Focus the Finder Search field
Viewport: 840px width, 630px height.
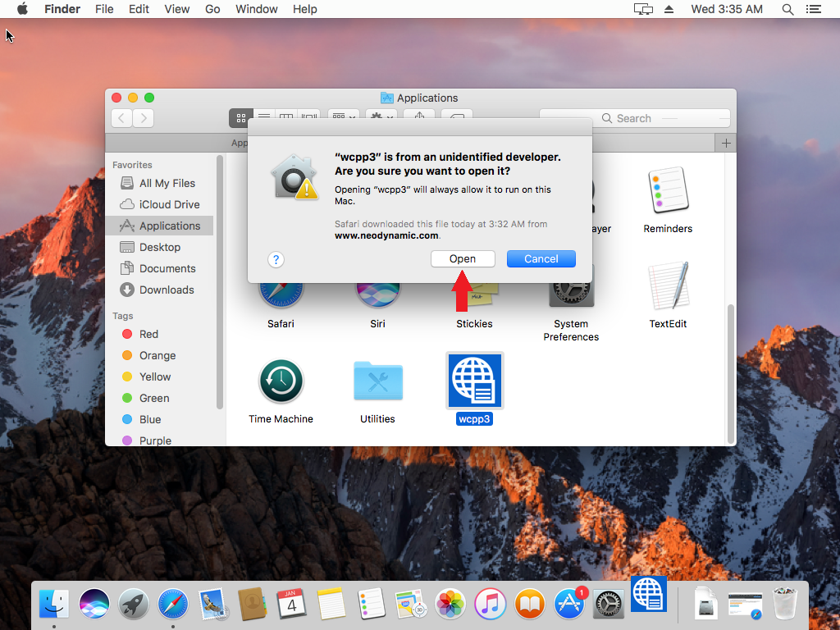point(635,118)
